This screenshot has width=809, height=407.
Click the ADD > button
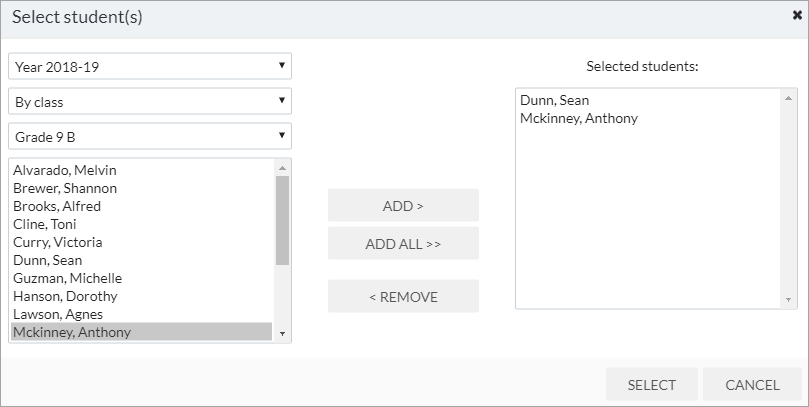pyautogui.click(x=403, y=205)
